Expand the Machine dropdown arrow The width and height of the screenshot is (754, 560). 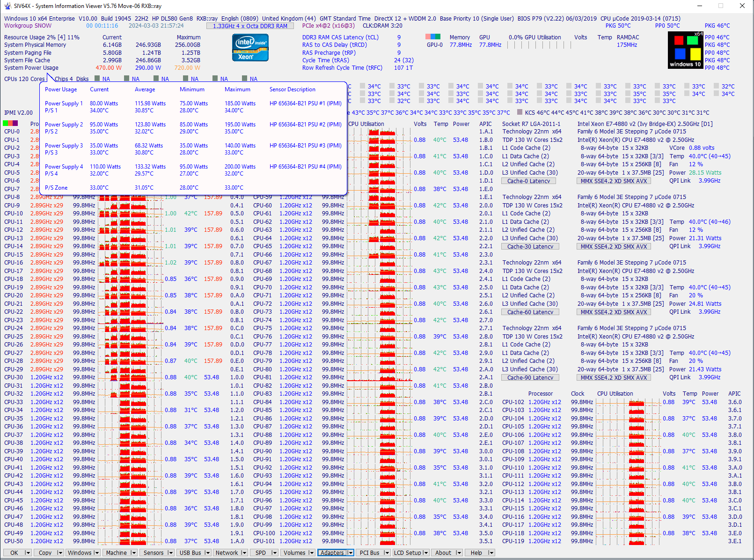point(133,553)
